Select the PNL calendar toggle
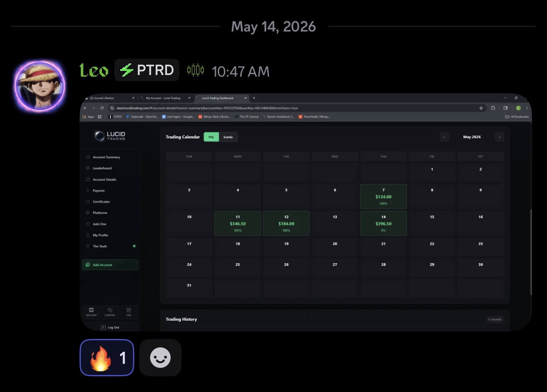Screen dimensions: 547x392 tap(211, 137)
